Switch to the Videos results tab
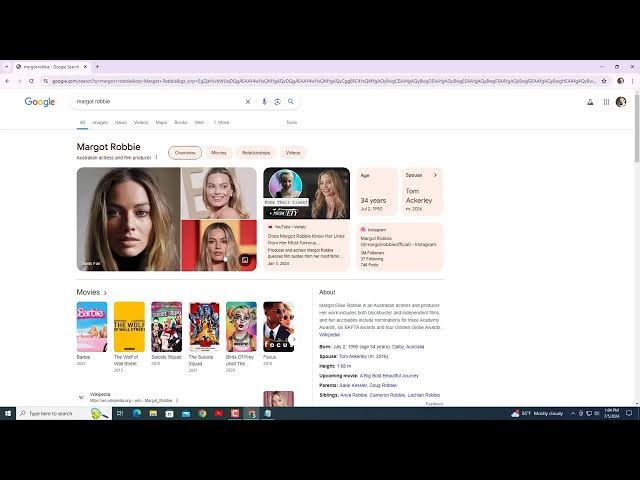Image resolution: width=640 pixels, height=480 pixels. [141, 122]
